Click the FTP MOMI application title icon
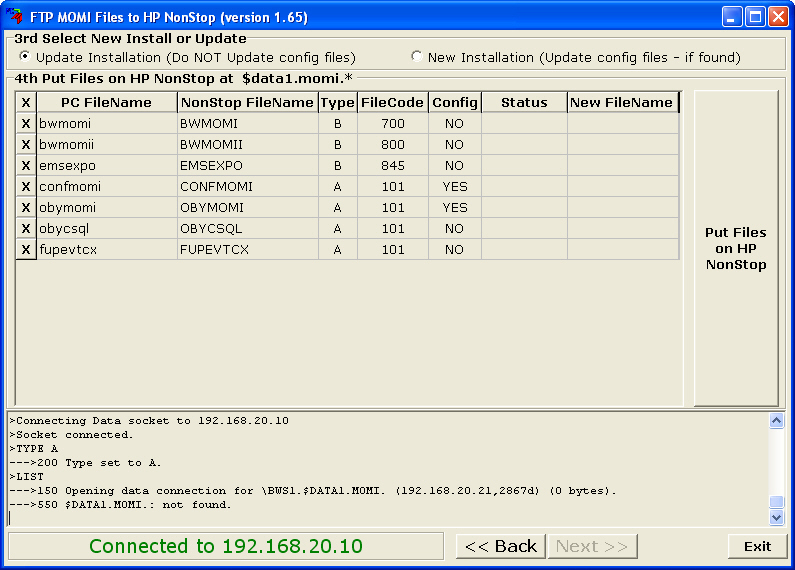Screen dimensions: 795x570 [x=15, y=16]
